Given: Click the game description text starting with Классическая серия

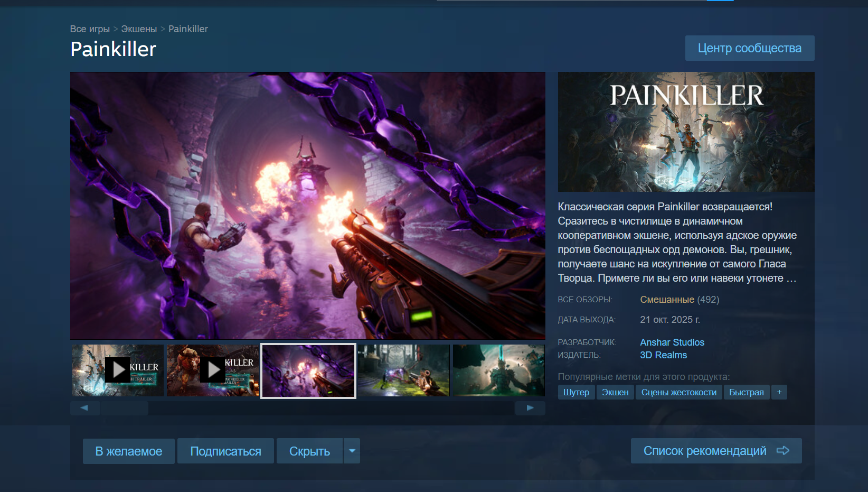Looking at the screenshot, I should pyautogui.click(x=677, y=243).
